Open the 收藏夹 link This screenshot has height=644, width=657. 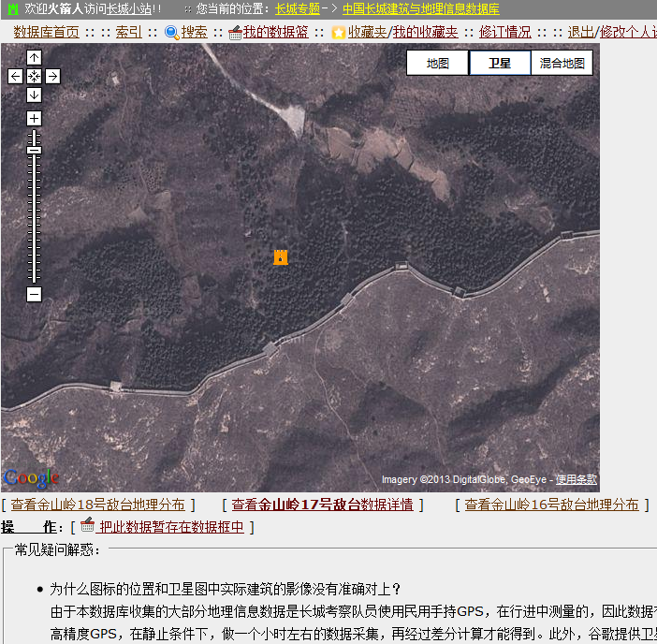tap(368, 32)
